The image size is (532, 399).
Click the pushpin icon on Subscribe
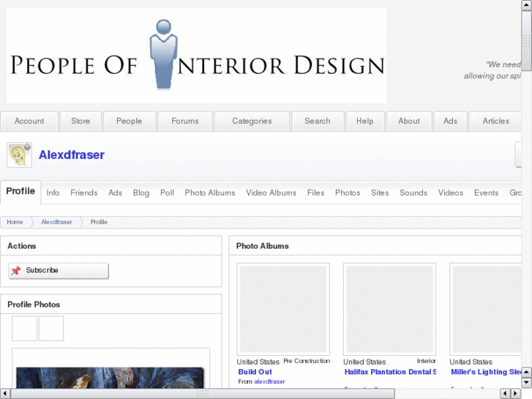click(x=16, y=271)
